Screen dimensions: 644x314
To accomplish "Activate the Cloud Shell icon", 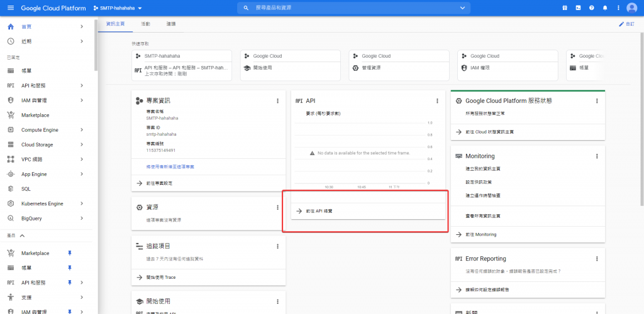I will (x=579, y=8).
